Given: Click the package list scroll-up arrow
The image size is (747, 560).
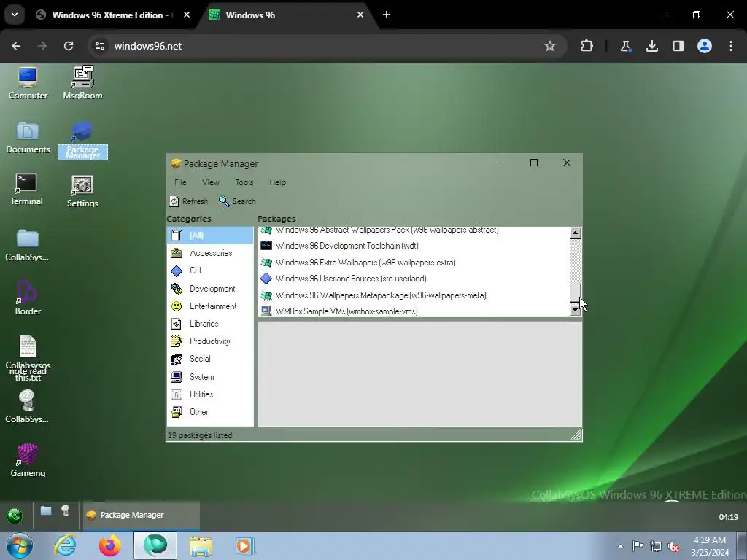Looking at the screenshot, I should tap(576, 233).
